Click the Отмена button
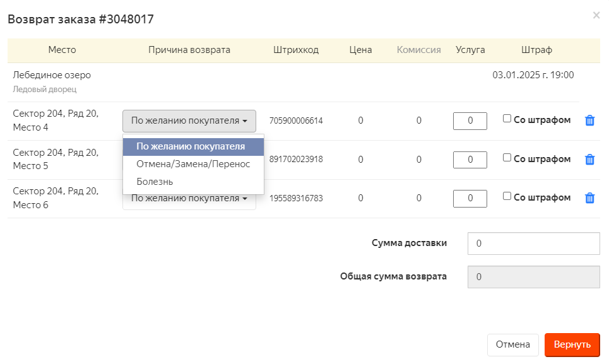Screen dimensions: 609x364 (x=512, y=344)
